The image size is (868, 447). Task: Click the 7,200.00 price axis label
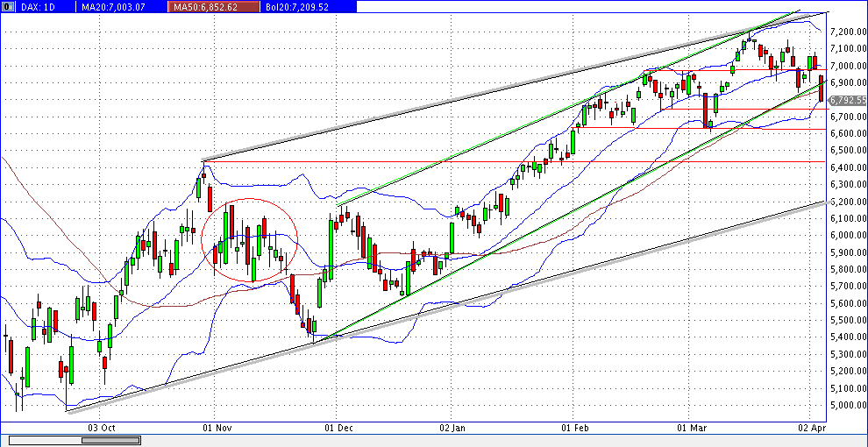point(848,32)
